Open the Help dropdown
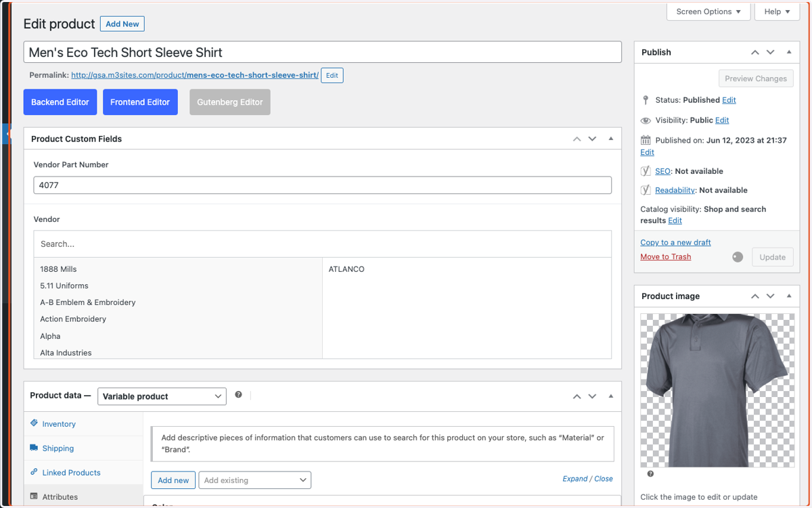The width and height of the screenshot is (812, 508). click(x=777, y=11)
